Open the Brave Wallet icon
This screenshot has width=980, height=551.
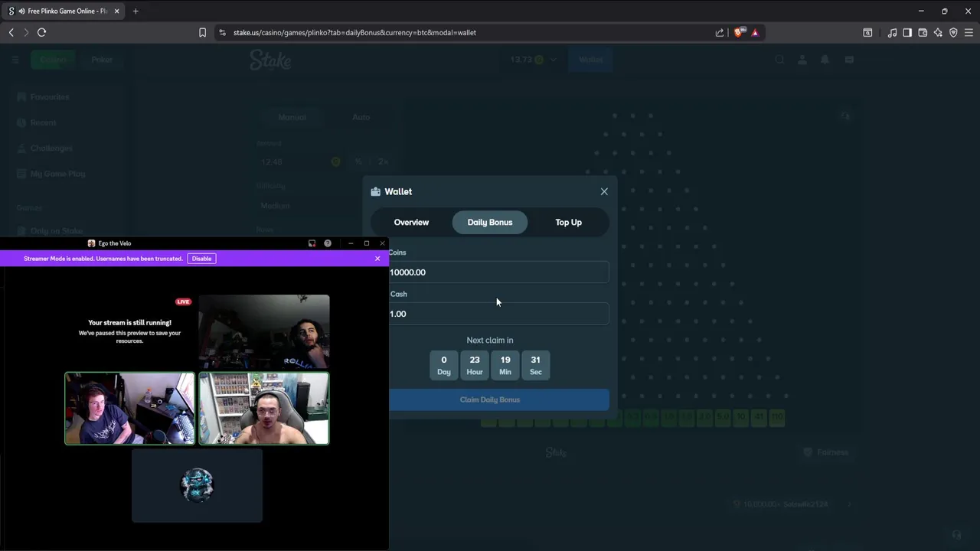click(x=923, y=32)
